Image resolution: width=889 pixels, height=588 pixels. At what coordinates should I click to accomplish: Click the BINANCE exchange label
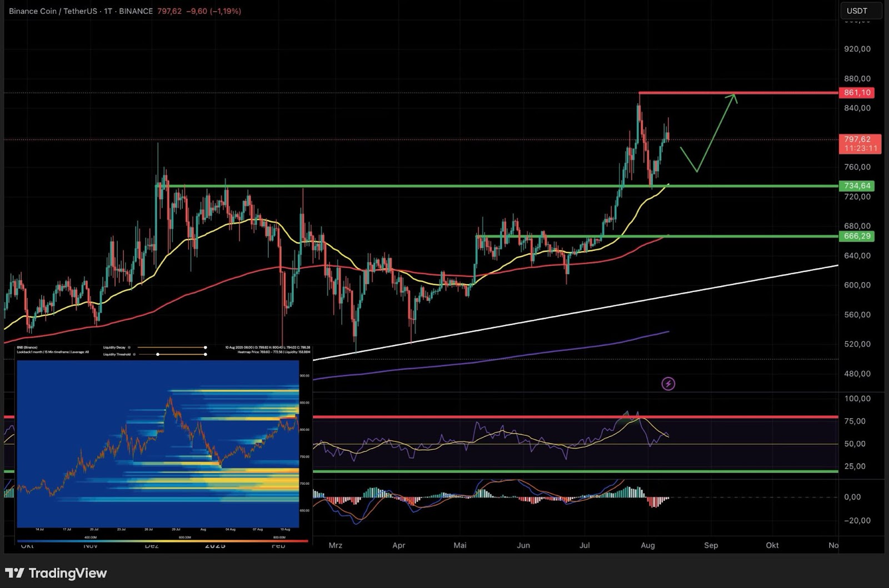point(137,11)
